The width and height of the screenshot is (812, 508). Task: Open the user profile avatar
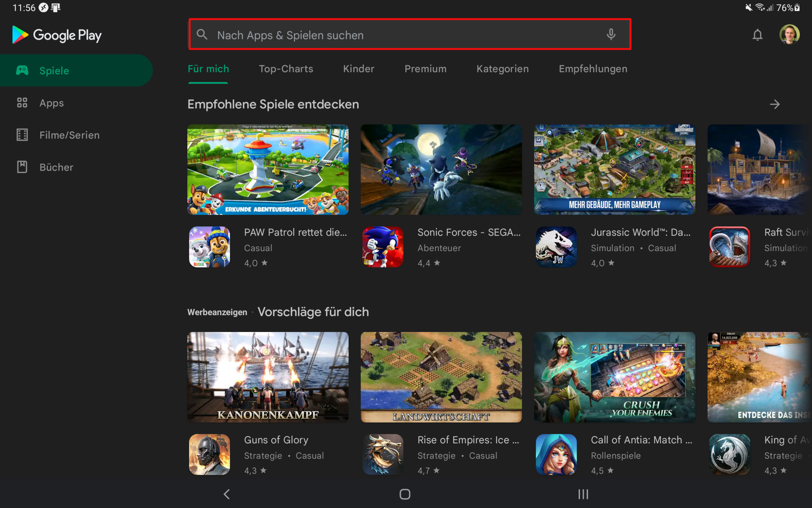789,35
